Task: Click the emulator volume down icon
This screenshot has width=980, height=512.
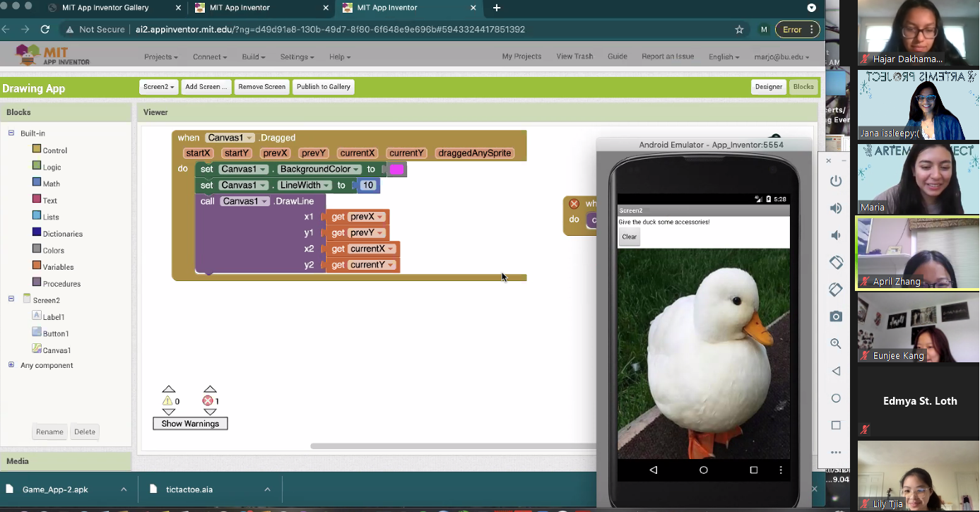Action: coord(836,235)
